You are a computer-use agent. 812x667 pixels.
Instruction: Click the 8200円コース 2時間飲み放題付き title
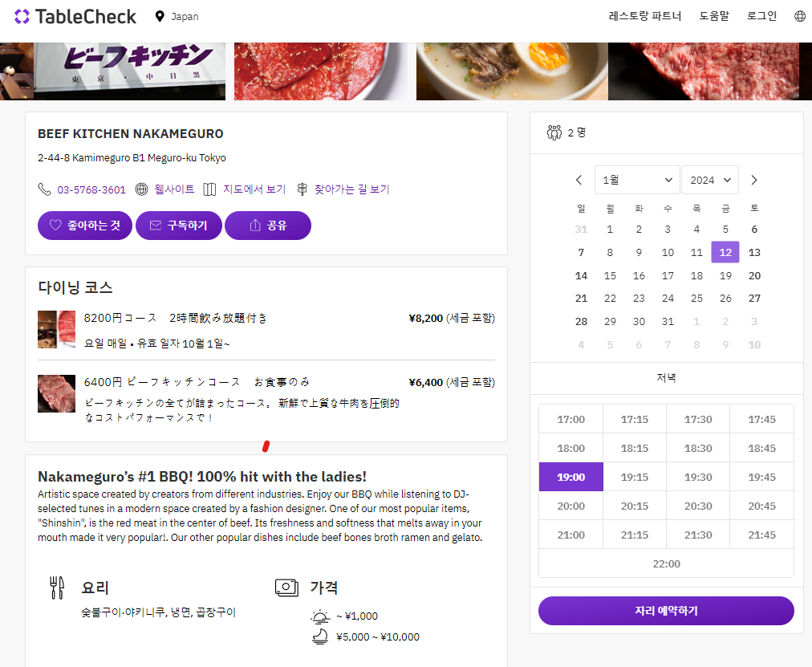coord(176,318)
